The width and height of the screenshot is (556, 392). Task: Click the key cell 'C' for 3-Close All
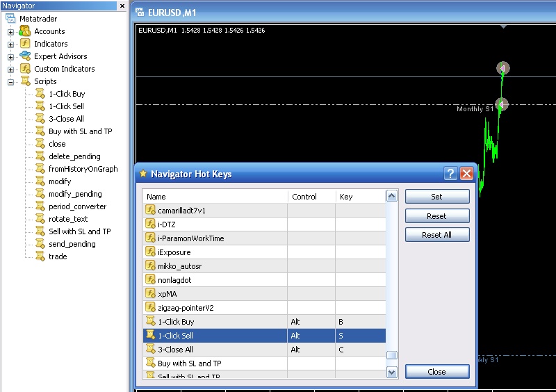pyautogui.click(x=360, y=349)
